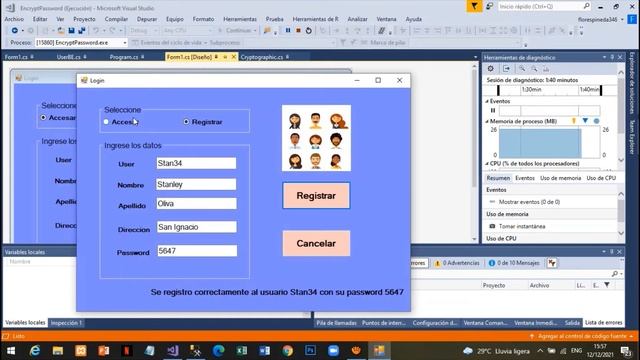Open the Proyecto menu

click(x=84, y=19)
